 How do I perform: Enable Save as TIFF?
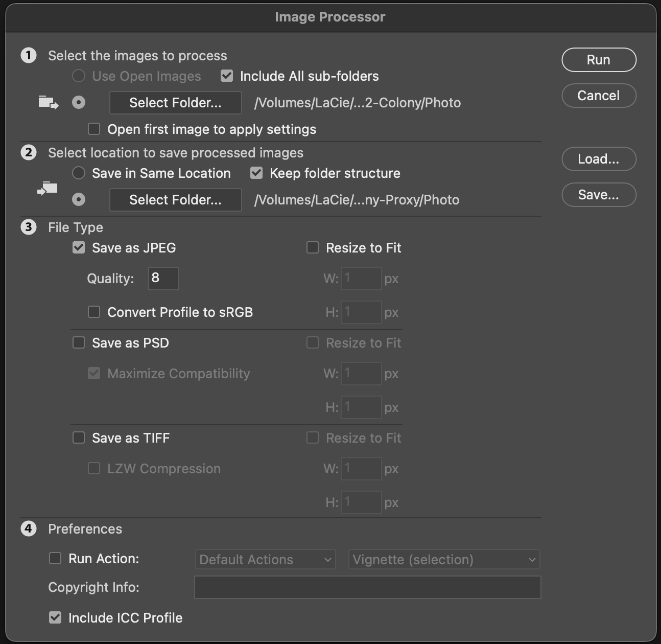click(x=78, y=438)
